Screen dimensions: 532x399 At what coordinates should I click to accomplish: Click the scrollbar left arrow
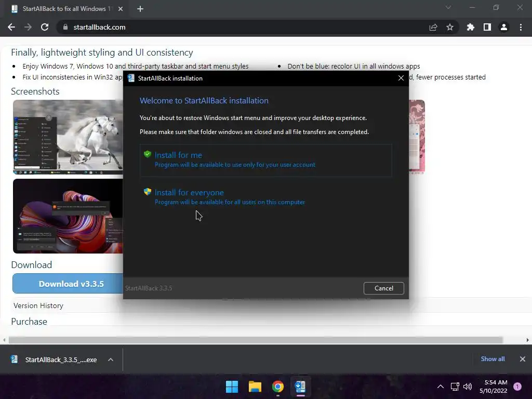[x=4, y=340]
